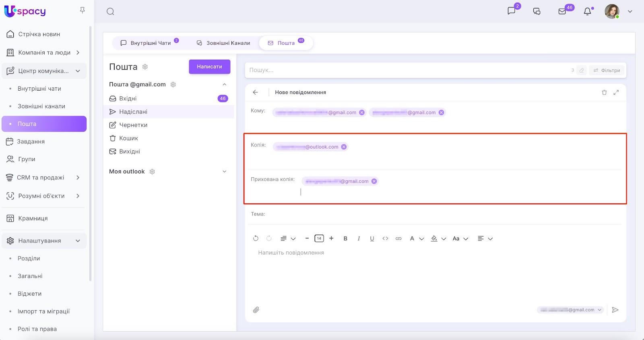Toggle italic text formatting
Screen dimensions: 644x340
(x=359, y=238)
